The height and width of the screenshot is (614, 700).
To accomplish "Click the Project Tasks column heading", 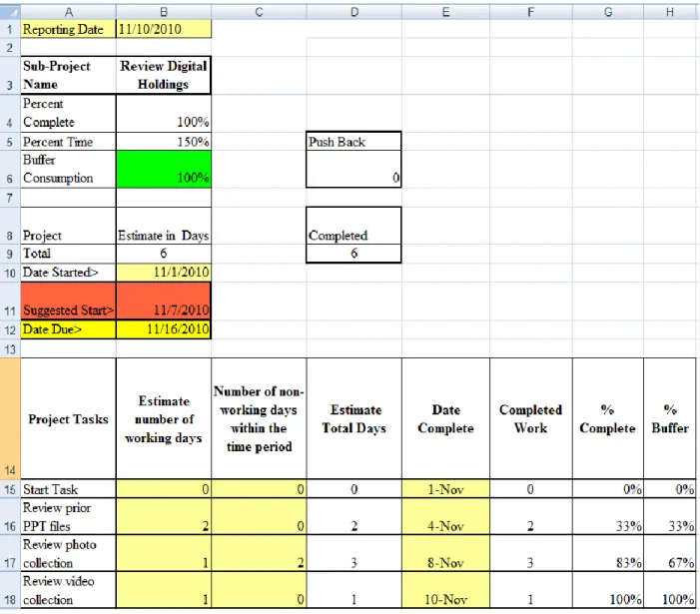I will tap(68, 418).
